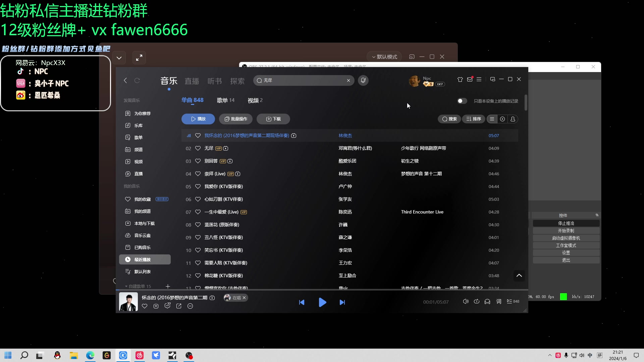
Task: Click the listen-to-identify song icon beside search
Action: coord(363,80)
